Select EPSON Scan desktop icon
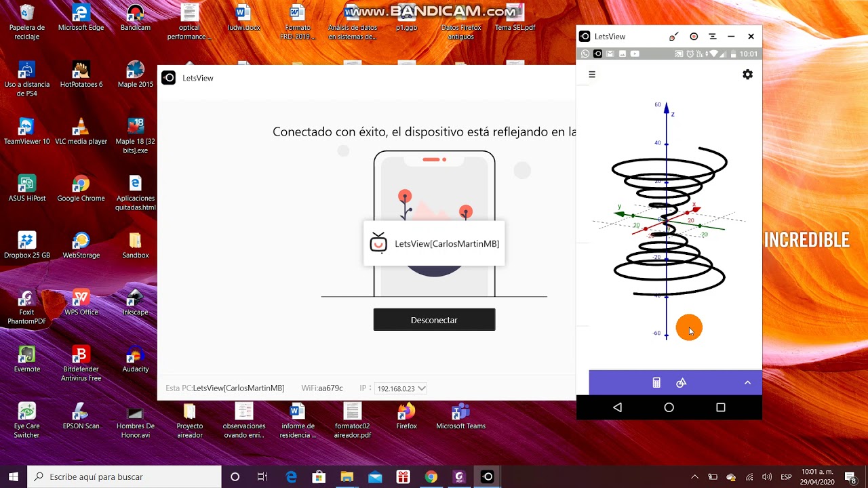 (x=81, y=416)
